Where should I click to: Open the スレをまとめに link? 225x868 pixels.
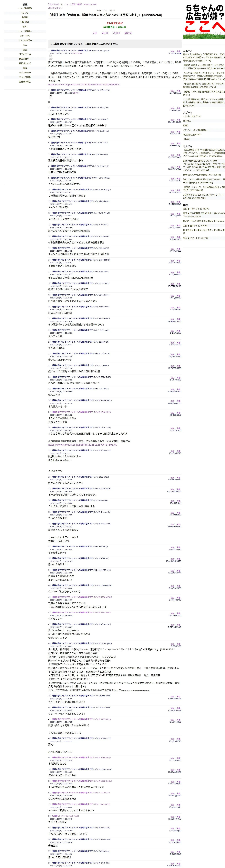tap(115, 23)
